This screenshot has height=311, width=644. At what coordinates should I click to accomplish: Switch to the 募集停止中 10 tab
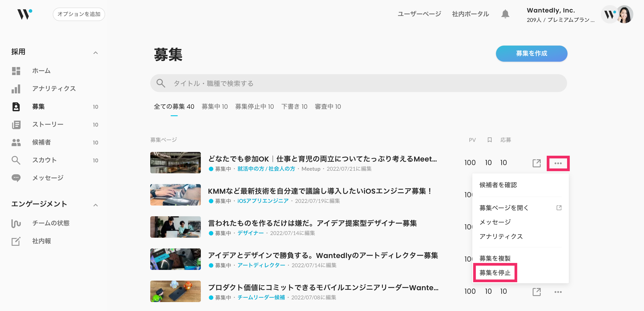point(254,107)
